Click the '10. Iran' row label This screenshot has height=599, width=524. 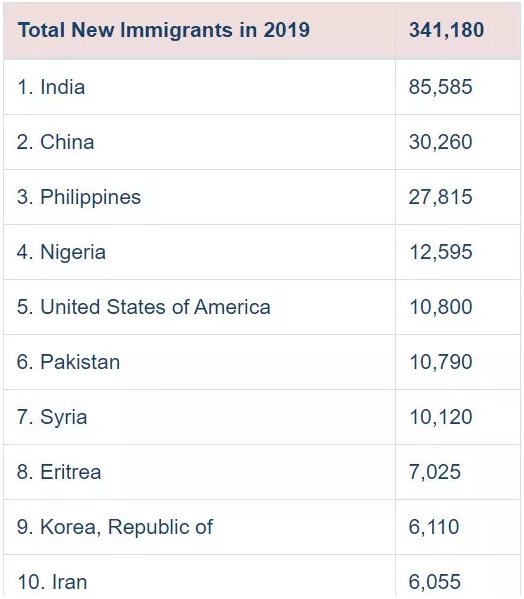click(52, 582)
